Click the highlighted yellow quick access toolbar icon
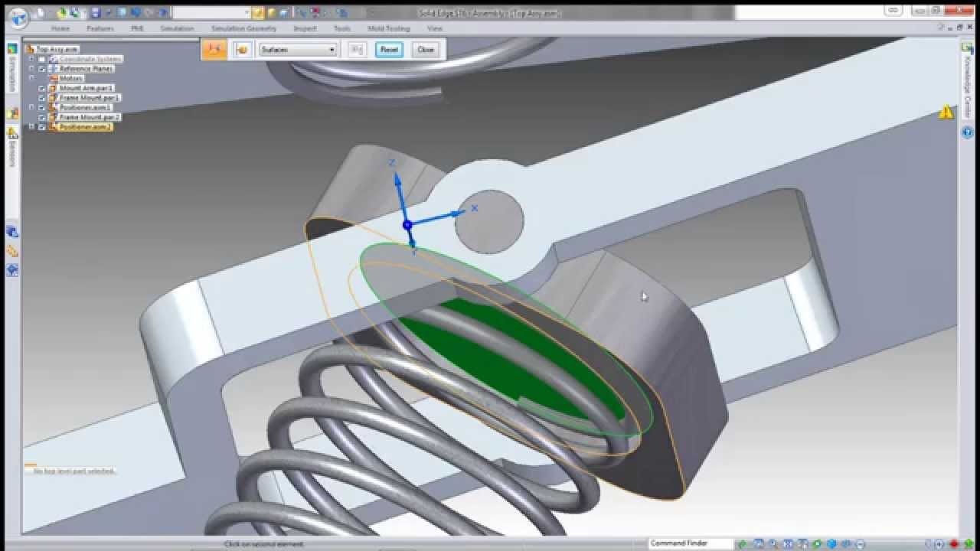Image resolution: width=980 pixels, height=551 pixels. 259,13
